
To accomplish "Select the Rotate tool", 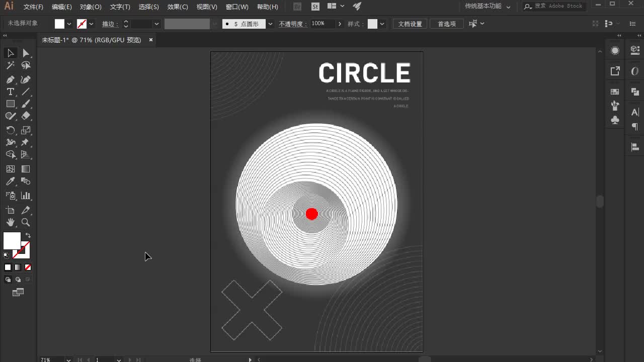I will tap(10, 130).
